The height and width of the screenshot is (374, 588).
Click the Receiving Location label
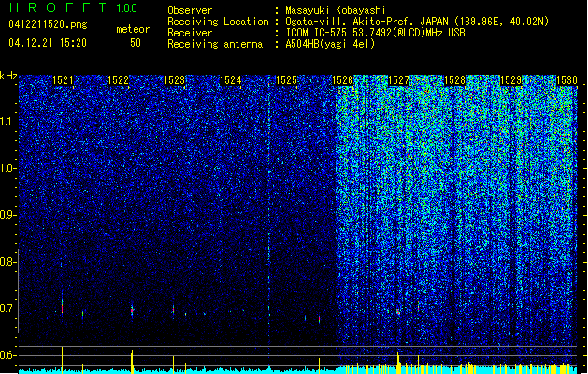pos(218,22)
